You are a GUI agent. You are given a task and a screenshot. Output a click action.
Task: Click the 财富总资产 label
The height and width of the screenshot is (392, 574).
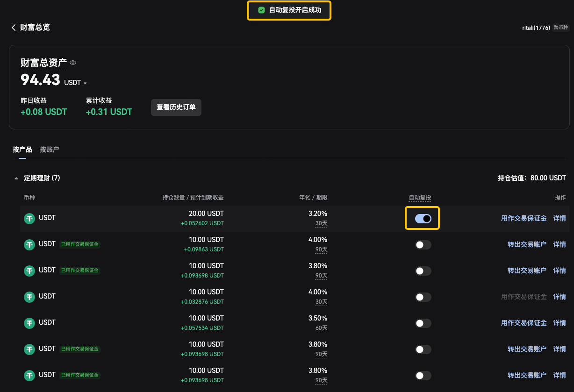44,63
